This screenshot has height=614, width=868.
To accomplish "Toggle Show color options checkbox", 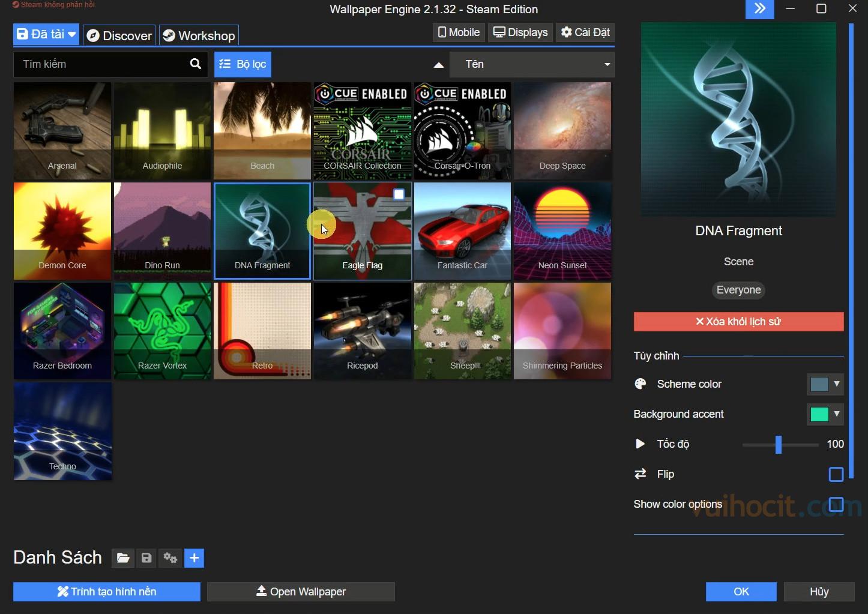I will (x=836, y=505).
